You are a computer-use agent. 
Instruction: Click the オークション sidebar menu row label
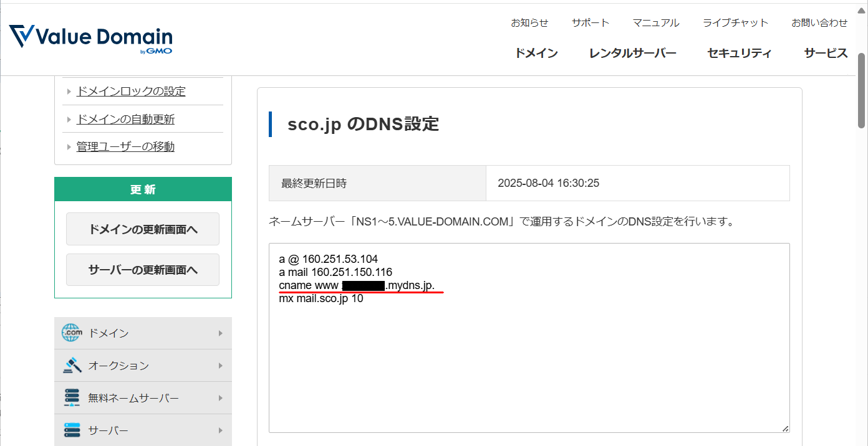(118, 366)
